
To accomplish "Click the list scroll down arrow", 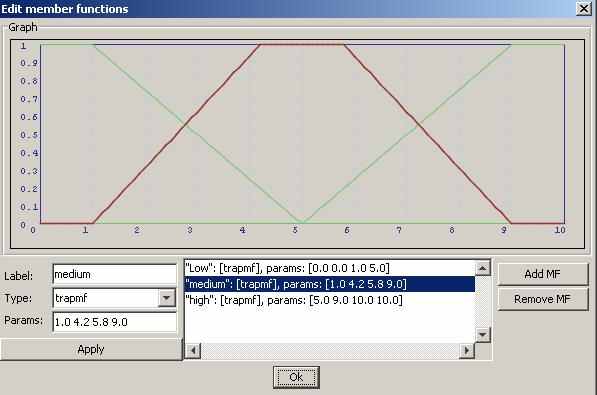I will coord(482,335).
